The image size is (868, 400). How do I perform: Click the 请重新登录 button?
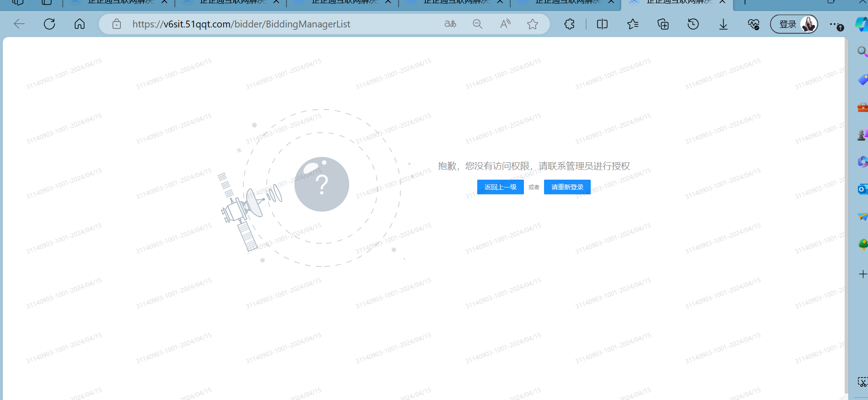567,187
